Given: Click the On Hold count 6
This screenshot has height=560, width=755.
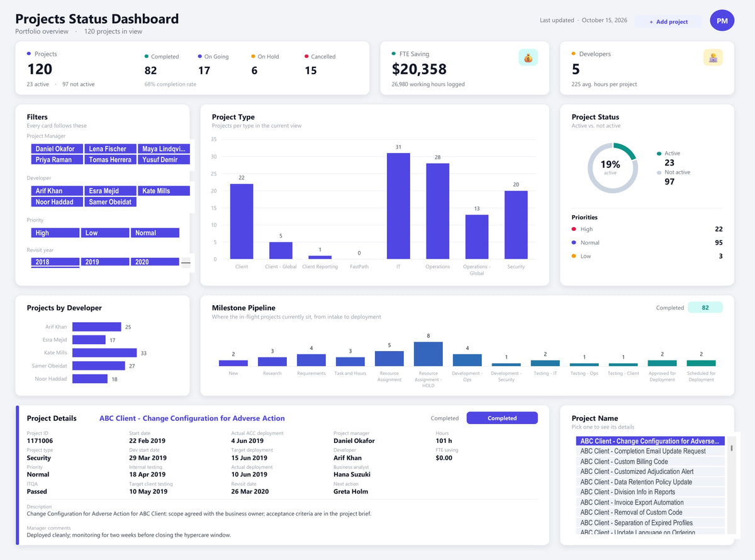Looking at the screenshot, I should pyautogui.click(x=254, y=70).
